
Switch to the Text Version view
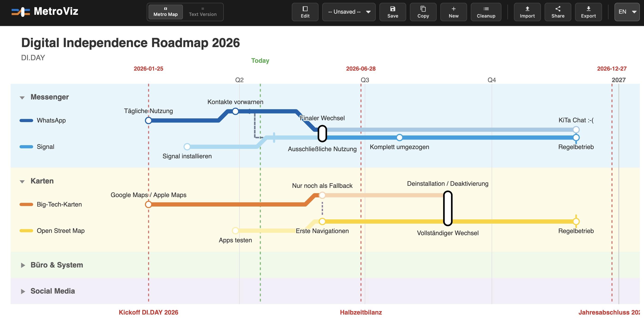coord(203,12)
